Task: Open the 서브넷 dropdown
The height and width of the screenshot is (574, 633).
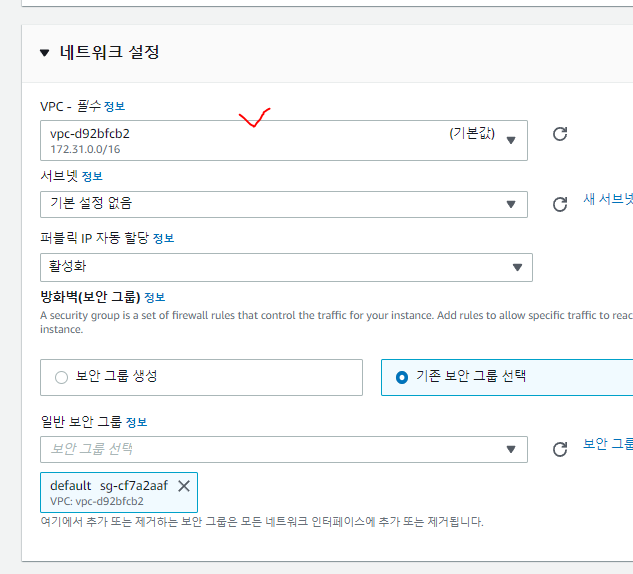Action: [x=284, y=205]
